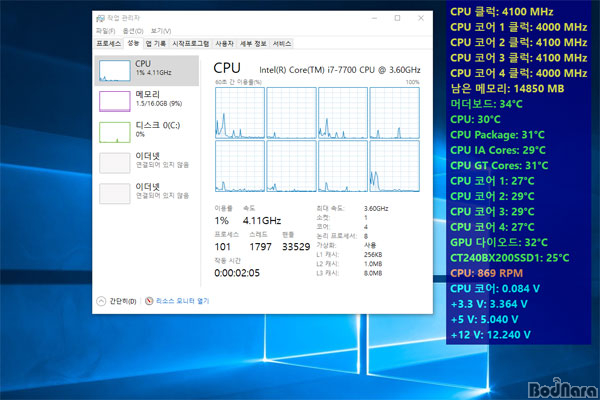The width and height of the screenshot is (600, 400).
Task: Go to the 앱 기록 tab
Action: click(x=156, y=44)
